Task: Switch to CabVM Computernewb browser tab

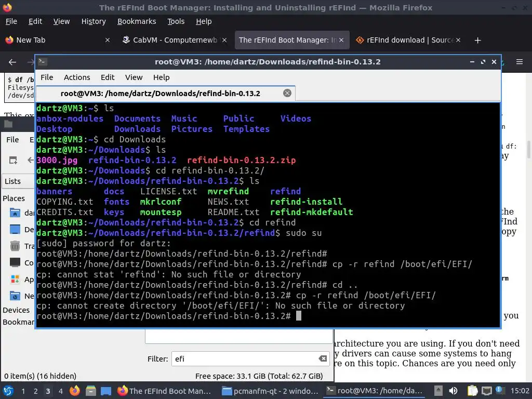Action: click(175, 40)
